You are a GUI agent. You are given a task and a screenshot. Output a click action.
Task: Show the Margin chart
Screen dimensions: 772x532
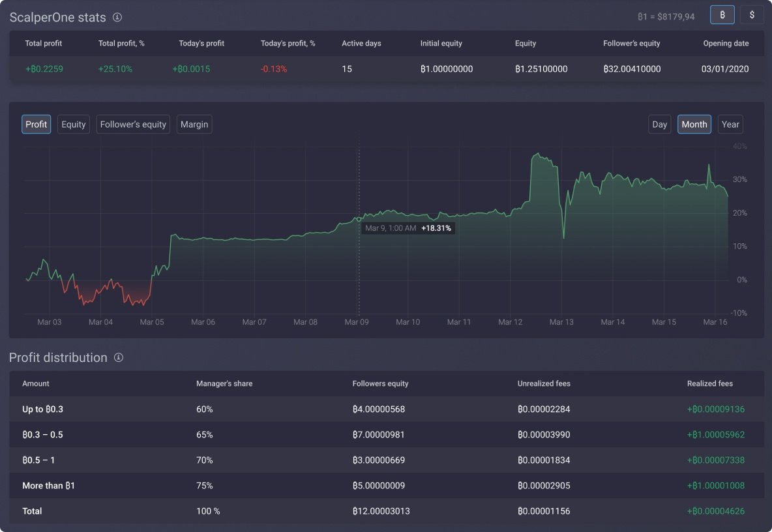pyautogui.click(x=194, y=124)
